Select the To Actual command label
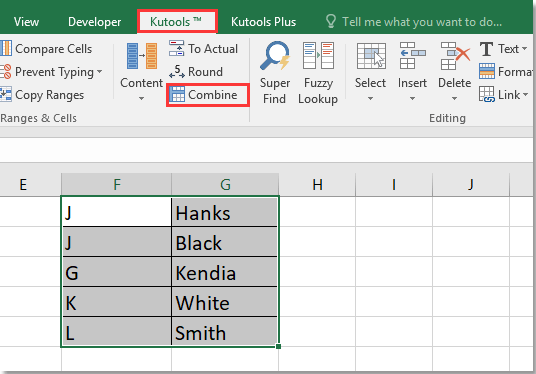The width and height of the screenshot is (536, 374). pyautogui.click(x=213, y=49)
